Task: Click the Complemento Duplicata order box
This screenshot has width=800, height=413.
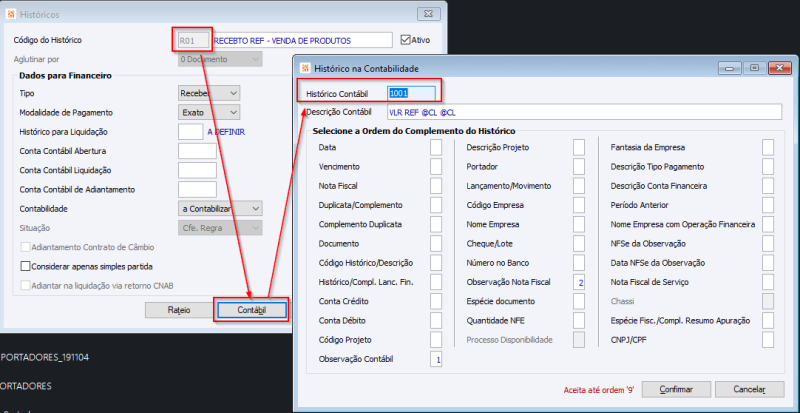Action: pos(436,224)
